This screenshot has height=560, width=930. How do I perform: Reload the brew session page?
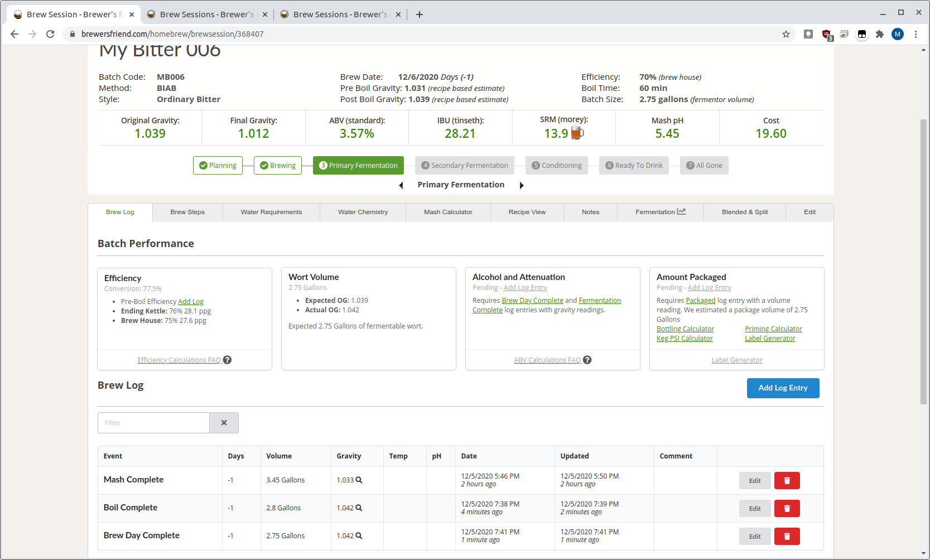(x=50, y=34)
